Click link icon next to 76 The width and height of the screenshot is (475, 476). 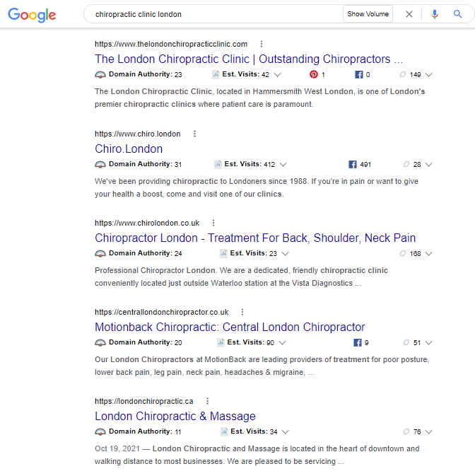(x=406, y=431)
